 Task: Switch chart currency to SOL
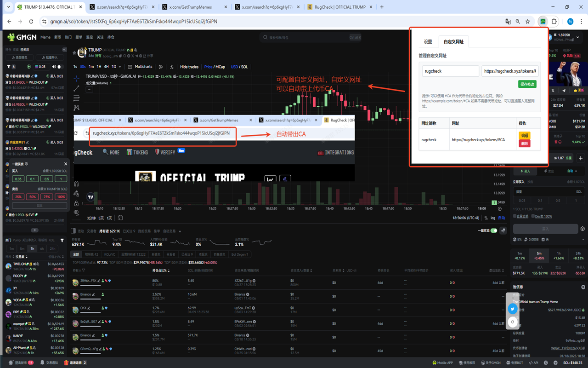click(244, 67)
